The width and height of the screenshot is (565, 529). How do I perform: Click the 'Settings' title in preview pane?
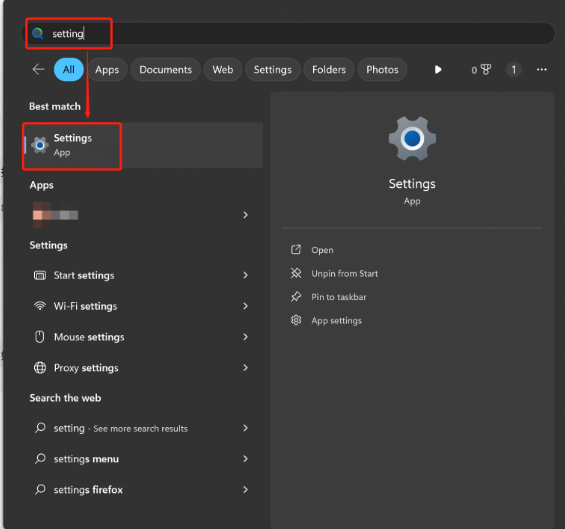tap(412, 184)
